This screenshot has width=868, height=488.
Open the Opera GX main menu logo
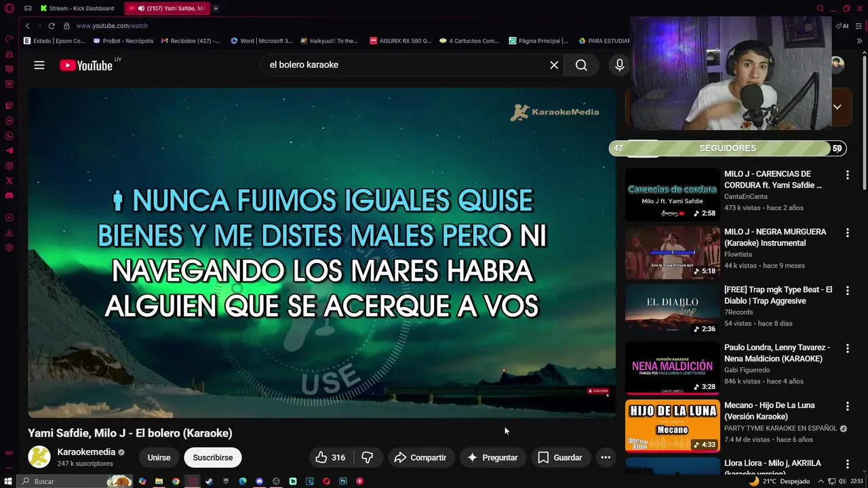(x=9, y=8)
